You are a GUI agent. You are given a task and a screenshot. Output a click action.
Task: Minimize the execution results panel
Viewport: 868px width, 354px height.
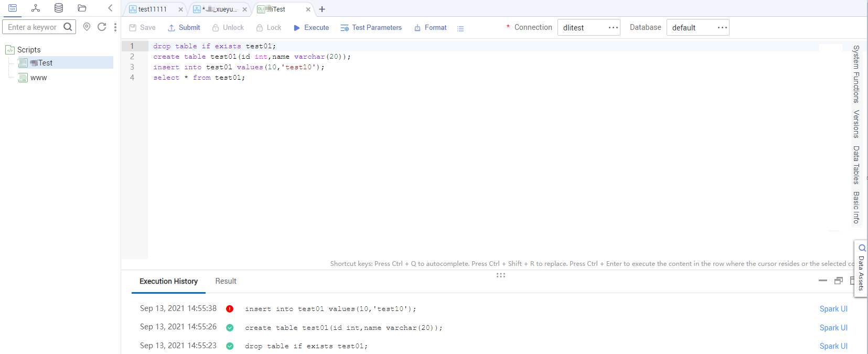coord(822,281)
